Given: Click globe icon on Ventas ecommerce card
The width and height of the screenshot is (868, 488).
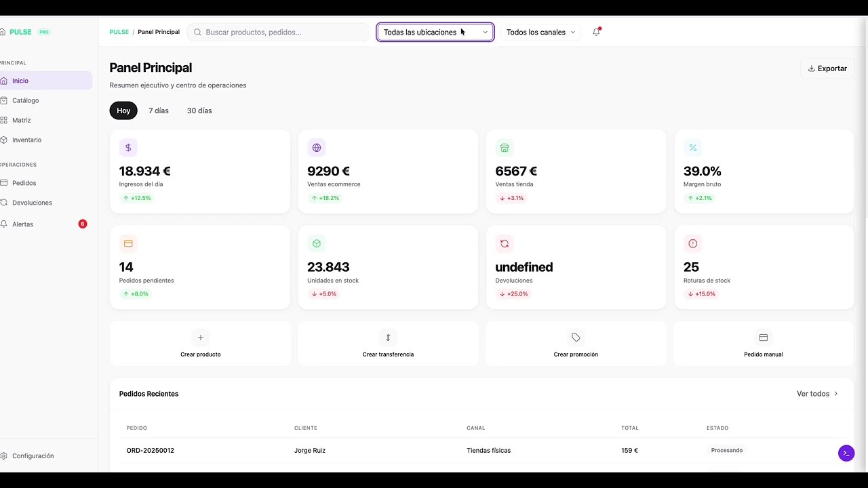Looking at the screenshot, I should tap(316, 148).
